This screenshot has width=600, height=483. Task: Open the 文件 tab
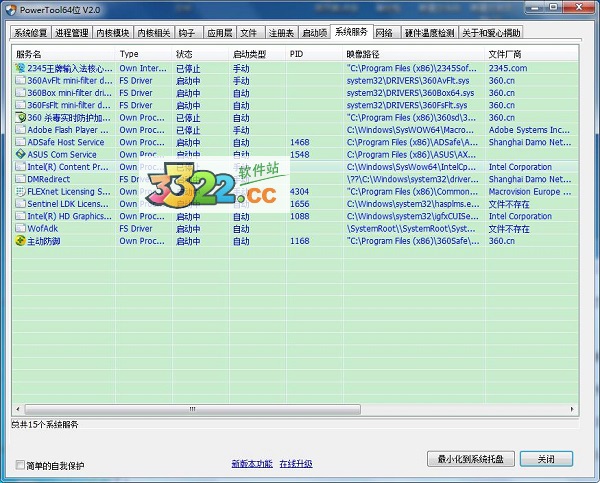click(249, 33)
